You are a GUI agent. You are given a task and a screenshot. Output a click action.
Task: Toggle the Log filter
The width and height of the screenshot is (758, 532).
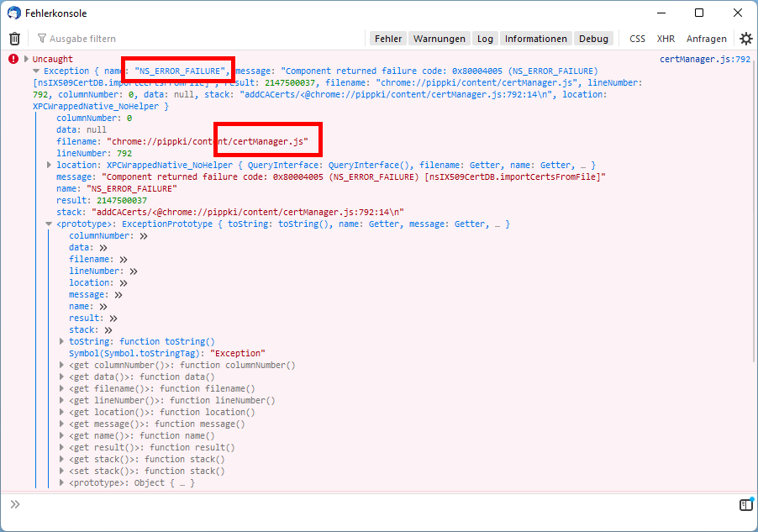point(485,39)
